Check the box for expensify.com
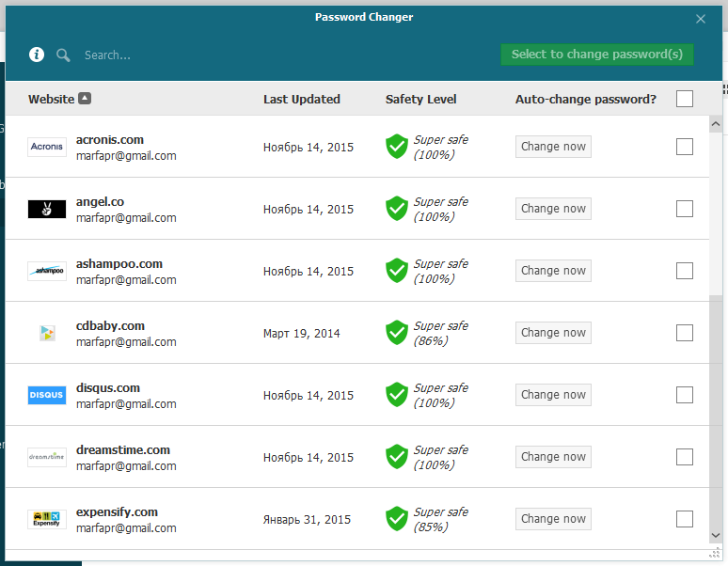Screen dimensions: 728x566 point(685,519)
